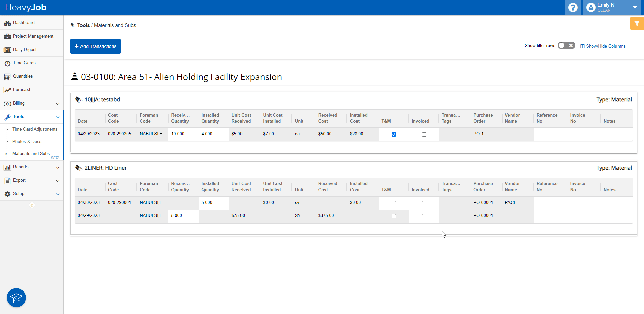Check Invoiced checkbox for PO-1 row
The image size is (644, 314).
(x=424, y=134)
